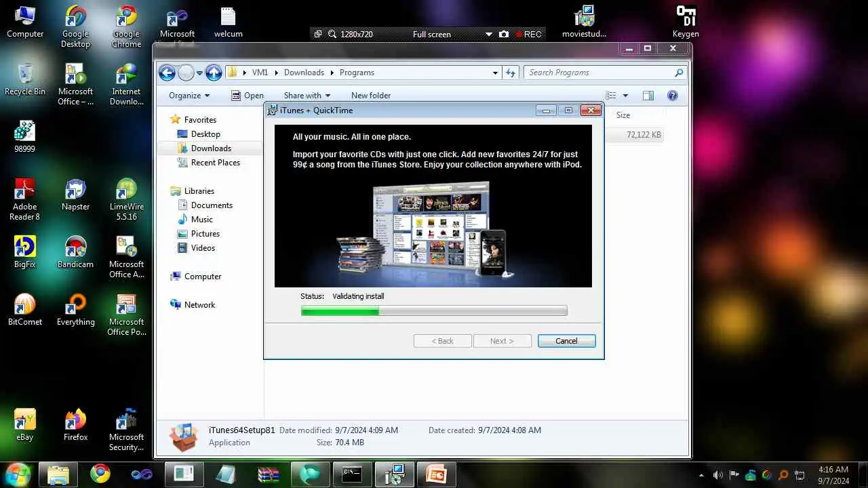Screen dimensions: 868x488
Task: Open Windows Explorer from taskbar
Action: [58, 474]
